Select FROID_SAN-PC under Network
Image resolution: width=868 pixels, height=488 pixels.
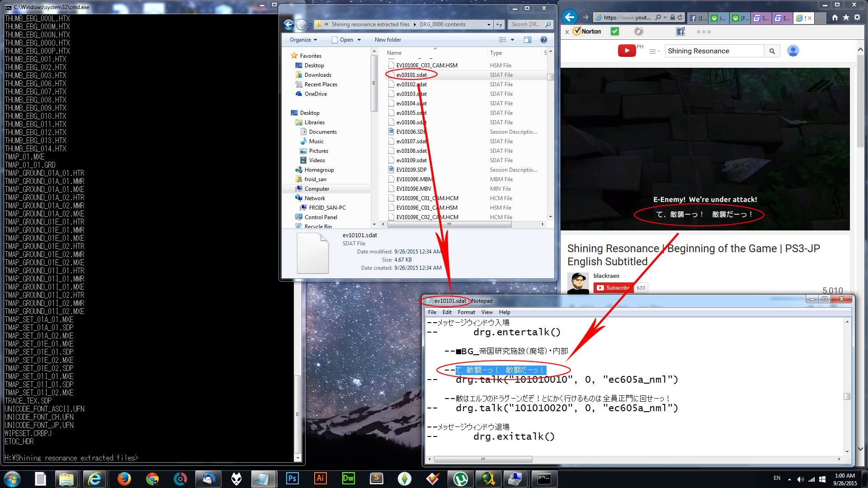tap(327, 208)
